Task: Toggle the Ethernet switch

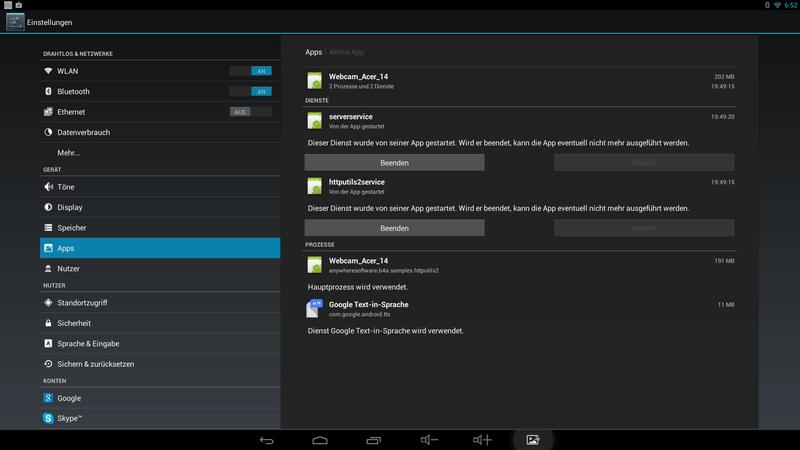Action: [251, 112]
